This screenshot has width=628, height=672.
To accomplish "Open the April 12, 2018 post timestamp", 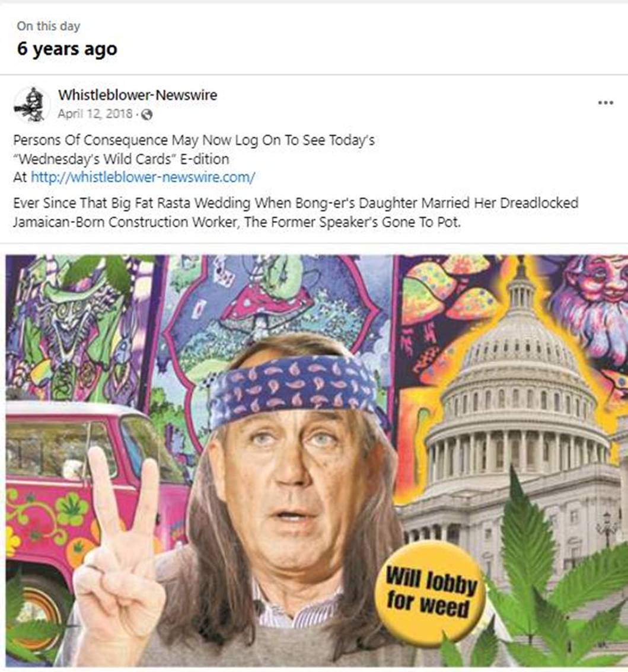I will pyautogui.click(x=95, y=114).
